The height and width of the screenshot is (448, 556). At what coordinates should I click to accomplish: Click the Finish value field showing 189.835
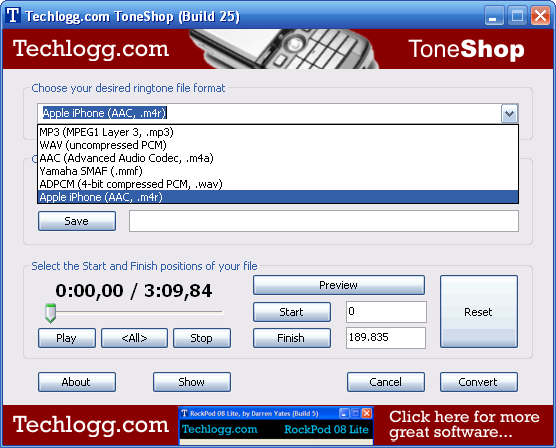click(x=386, y=338)
